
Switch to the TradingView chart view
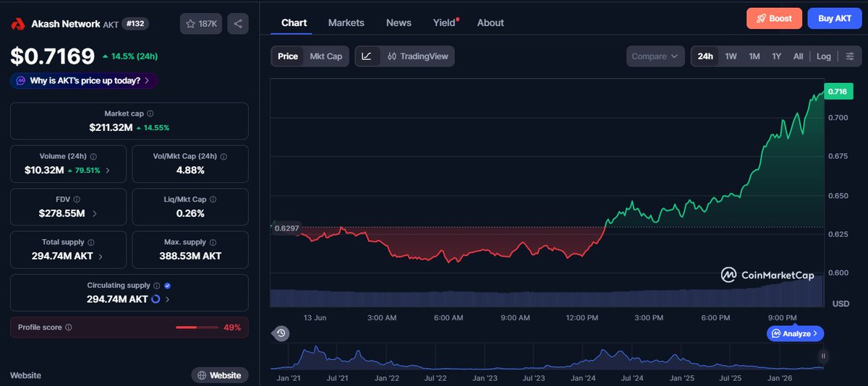[417, 56]
